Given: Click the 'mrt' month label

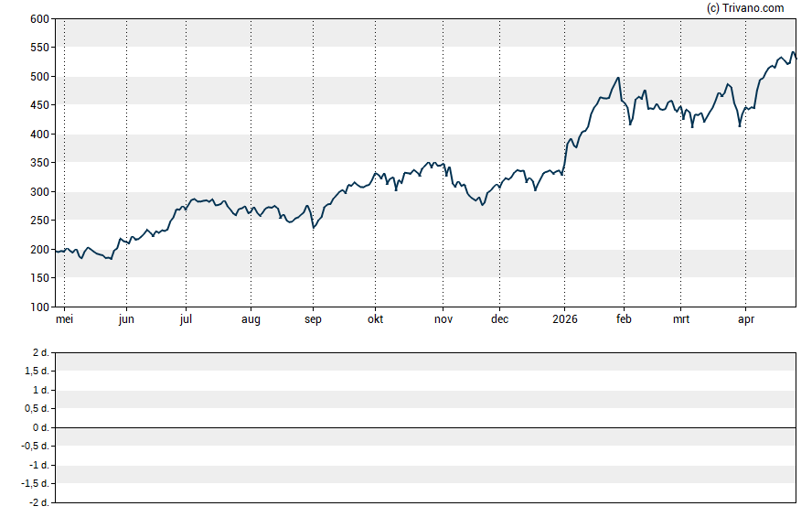Looking at the screenshot, I should 681,319.
